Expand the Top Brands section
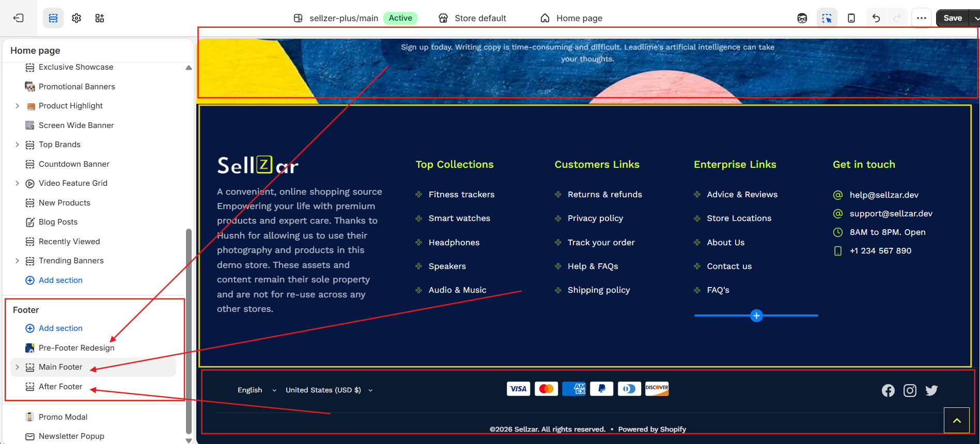Viewport: 980px width, 444px height. [x=17, y=145]
